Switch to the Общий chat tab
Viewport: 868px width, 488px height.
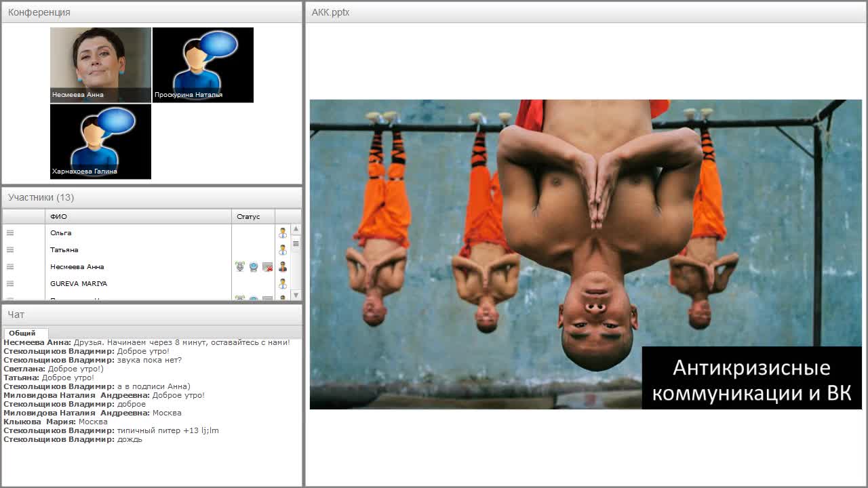[x=26, y=333]
